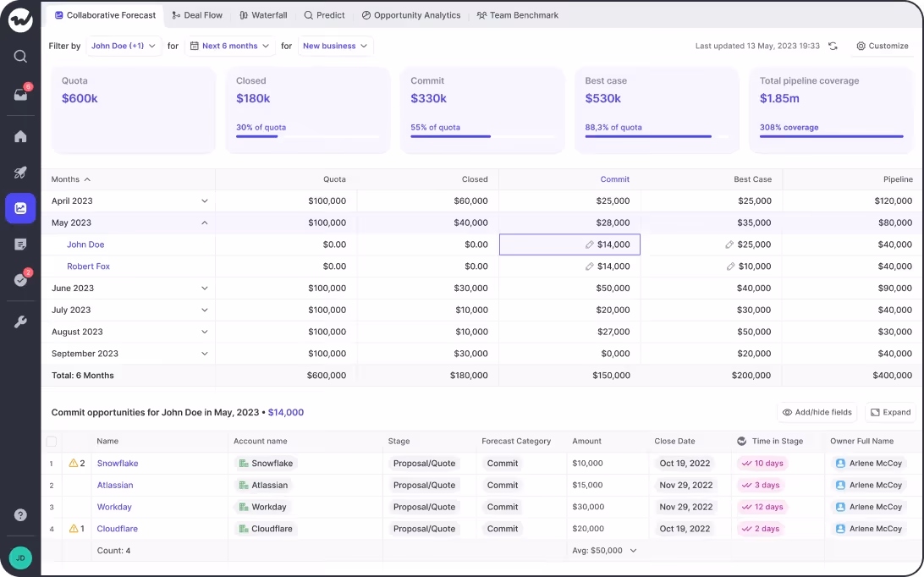
Task: Open the Workday opportunity link
Action: pyautogui.click(x=113, y=507)
